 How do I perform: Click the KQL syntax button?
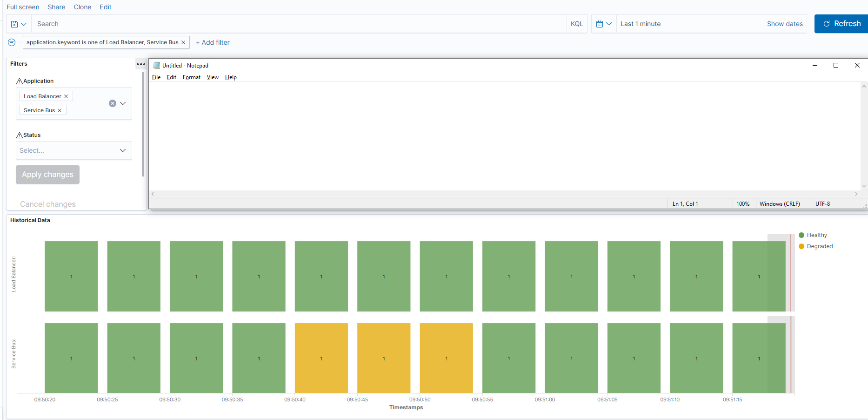coord(577,23)
